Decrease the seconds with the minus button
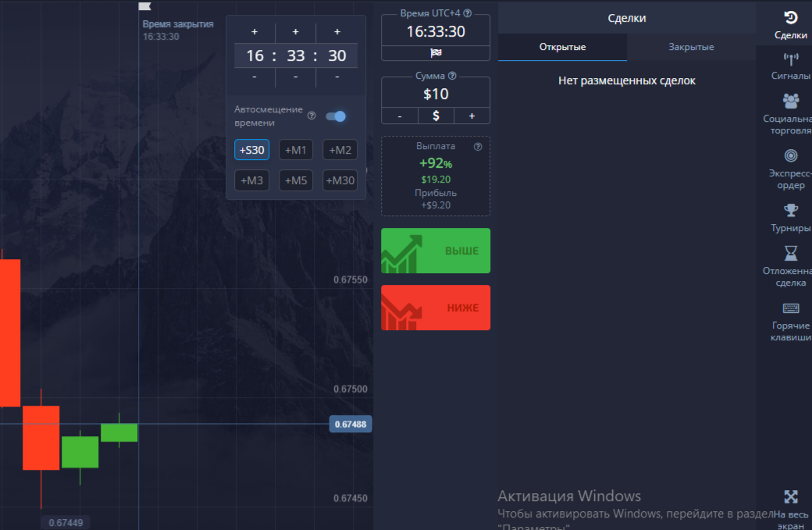812x530 pixels. pyautogui.click(x=337, y=76)
